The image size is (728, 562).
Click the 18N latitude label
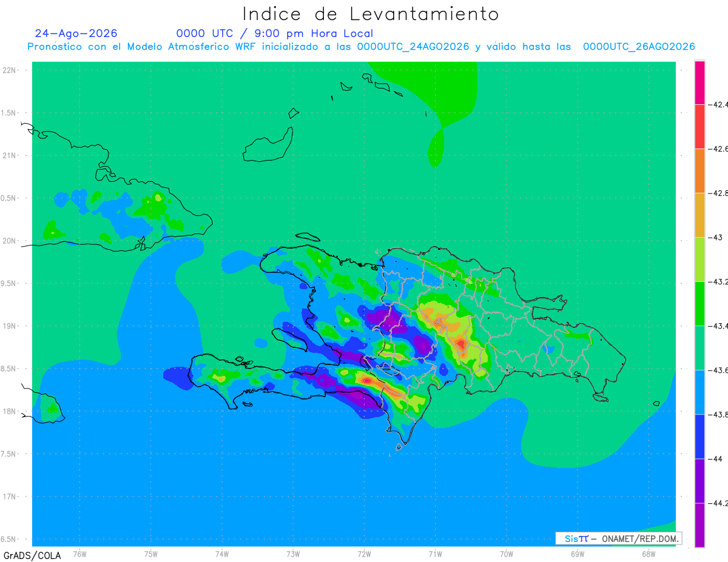coord(10,411)
